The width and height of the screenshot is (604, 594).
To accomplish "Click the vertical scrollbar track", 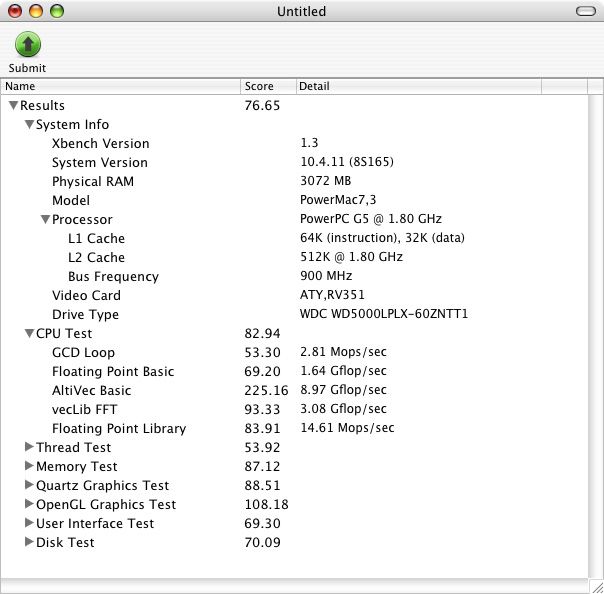I will [596, 336].
